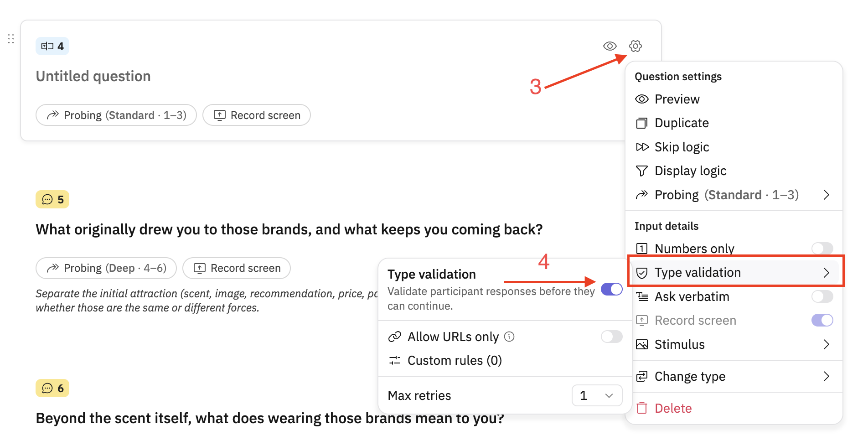Expand the Stimulus submenu chevron

pyautogui.click(x=826, y=344)
